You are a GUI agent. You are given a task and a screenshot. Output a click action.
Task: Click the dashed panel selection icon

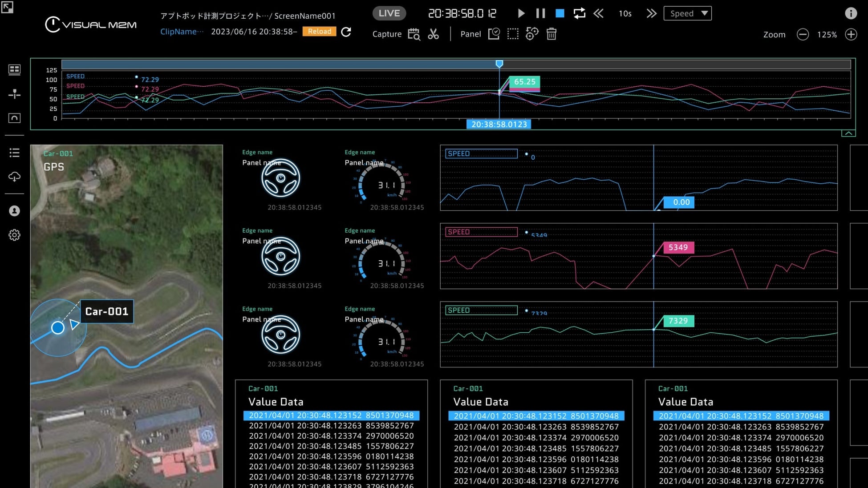[x=513, y=34]
